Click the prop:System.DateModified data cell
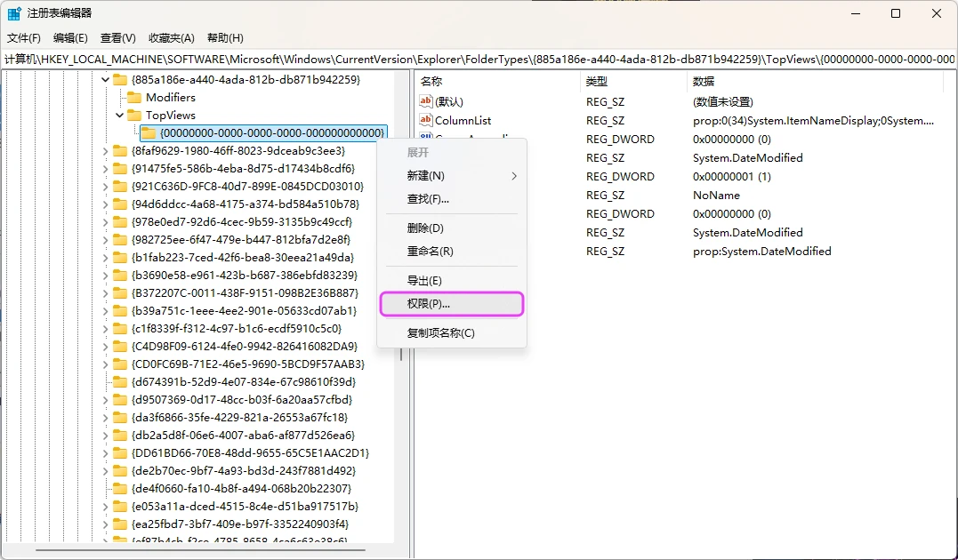This screenshot has height=560, width=958. [762, 251]
